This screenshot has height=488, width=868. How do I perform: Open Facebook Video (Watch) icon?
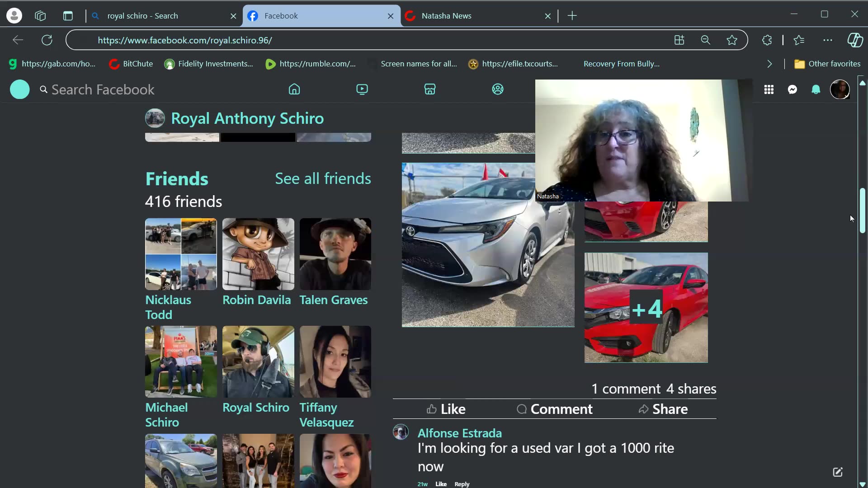pyautogui.click(x=362, y=89)
